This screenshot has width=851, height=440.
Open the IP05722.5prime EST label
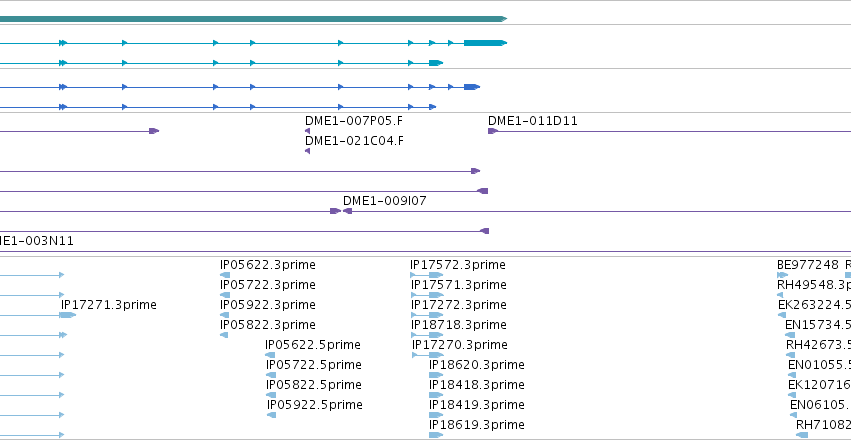(314, 365)
